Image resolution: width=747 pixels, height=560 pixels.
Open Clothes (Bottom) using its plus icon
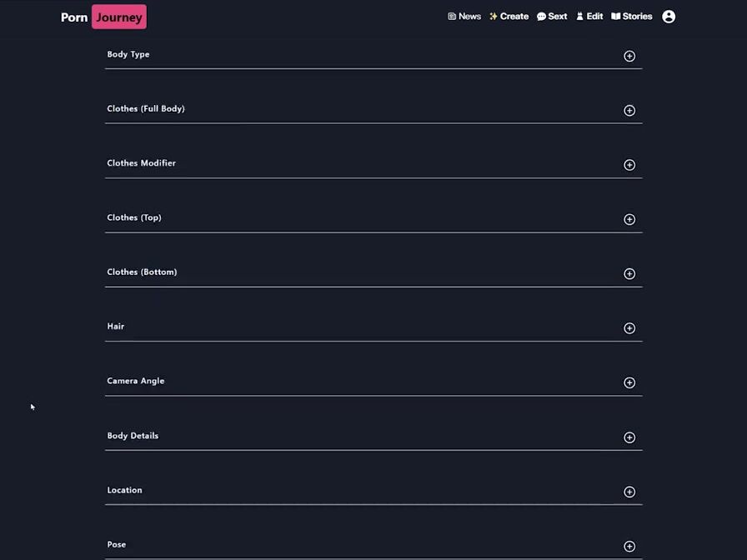click(629, 273)
